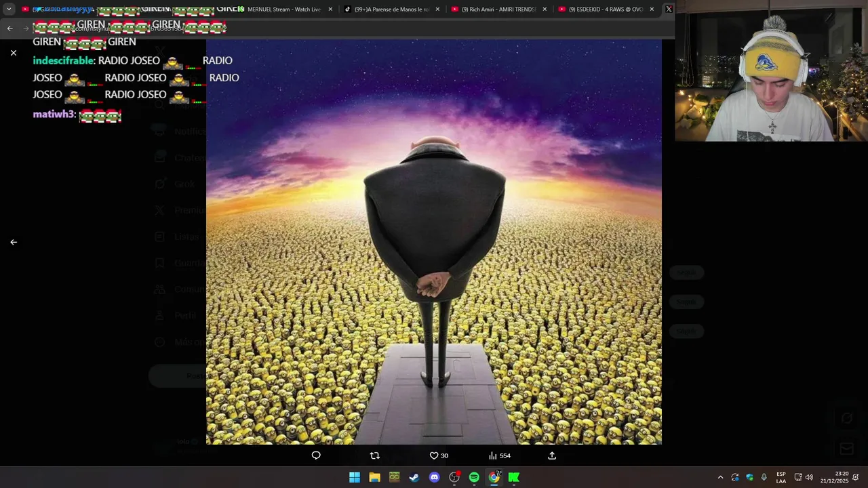Expand the hidden system tray icons
This screenshot has height=488, width=868.
(x=720, y=477)
